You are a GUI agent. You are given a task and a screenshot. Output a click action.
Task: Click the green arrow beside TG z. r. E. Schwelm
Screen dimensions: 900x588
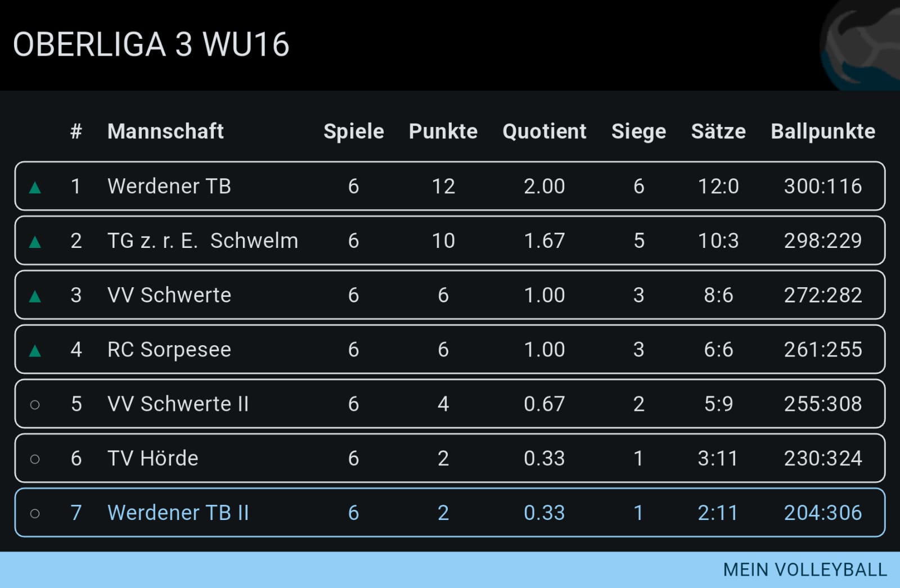coord(35,242)
